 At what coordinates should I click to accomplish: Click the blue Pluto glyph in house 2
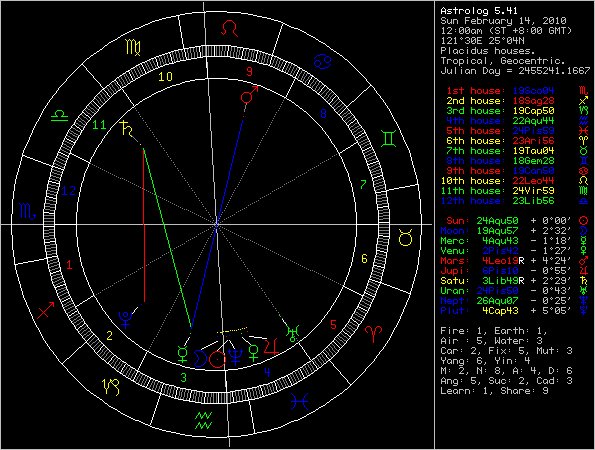point(125,319)
